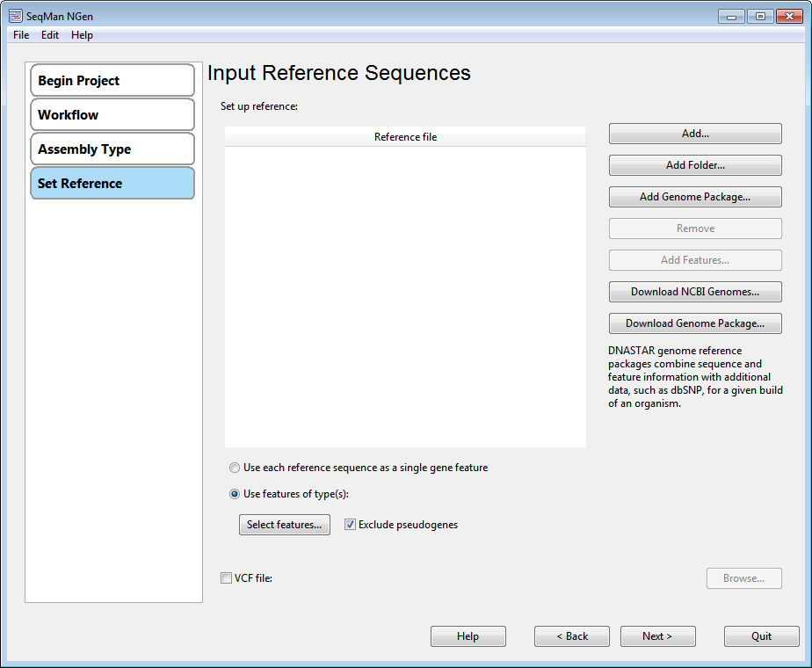Image resolution: width=812 pixels, height=668 pixels.
Task: Switch to the Workflow step
Action: pyautogui.click(x=112, y=114)
